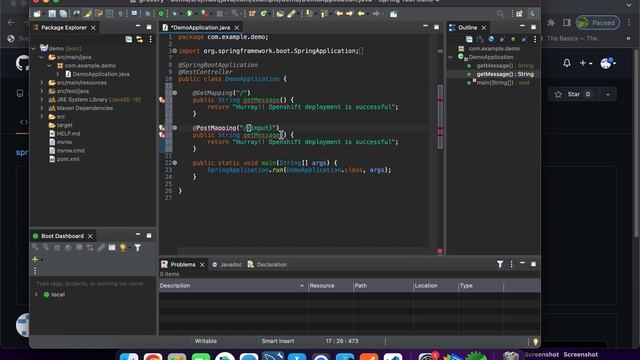Click the GitHub Star button in browser
This screenshot has height=360, width=640.
pyautogui.click(x=573, y=95)
